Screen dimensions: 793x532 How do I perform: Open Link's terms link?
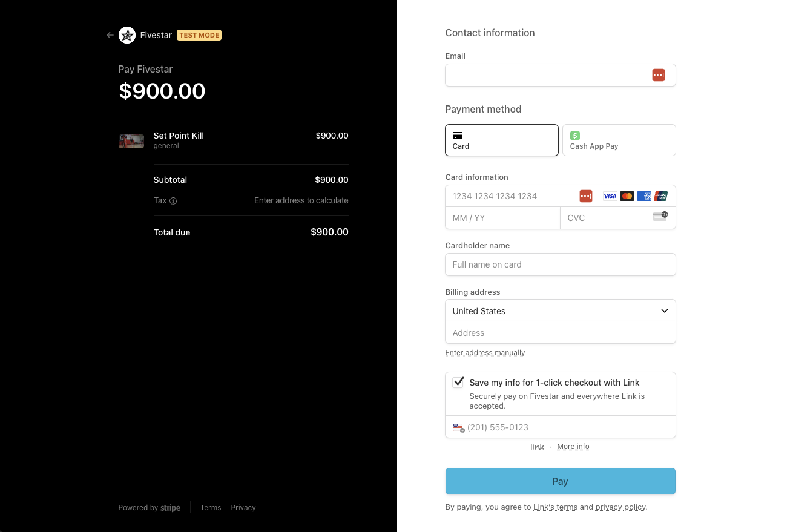coord(555,507)
